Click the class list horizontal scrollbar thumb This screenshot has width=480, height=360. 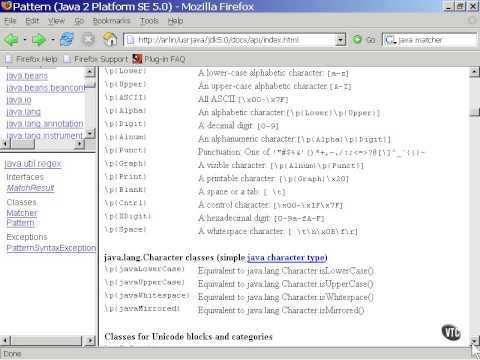pyautogui.click(x=46, y=341)
